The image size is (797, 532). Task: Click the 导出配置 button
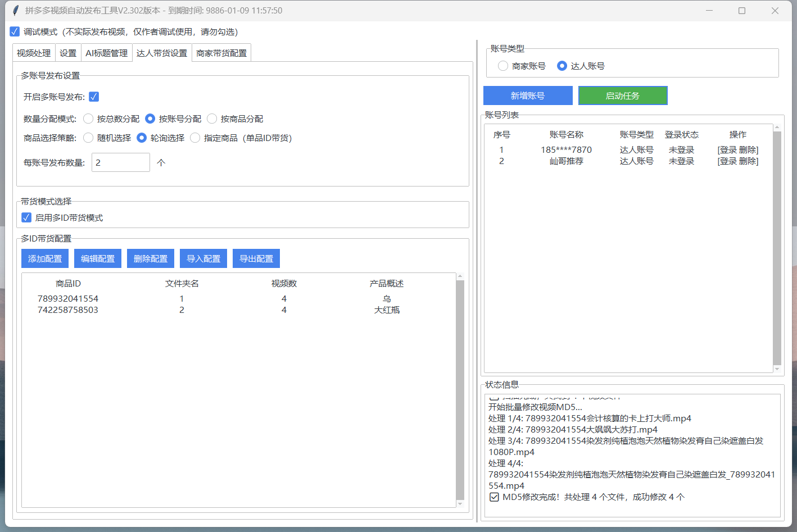pos(256,258)
